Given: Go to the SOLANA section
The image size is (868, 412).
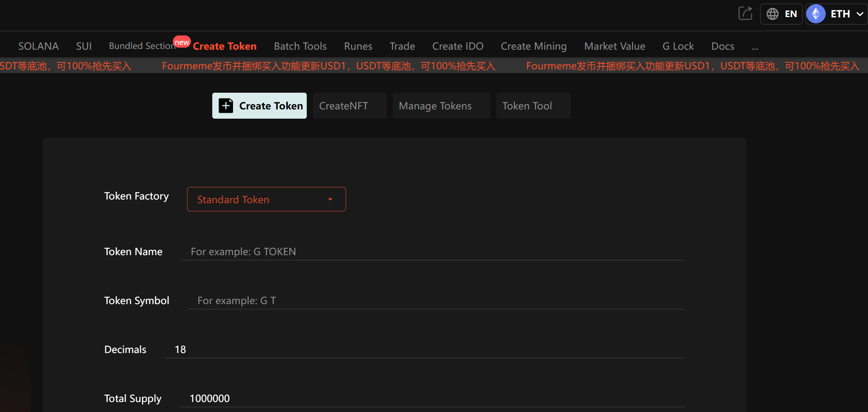Looking at the screenshot, I should tap(39, 46).
